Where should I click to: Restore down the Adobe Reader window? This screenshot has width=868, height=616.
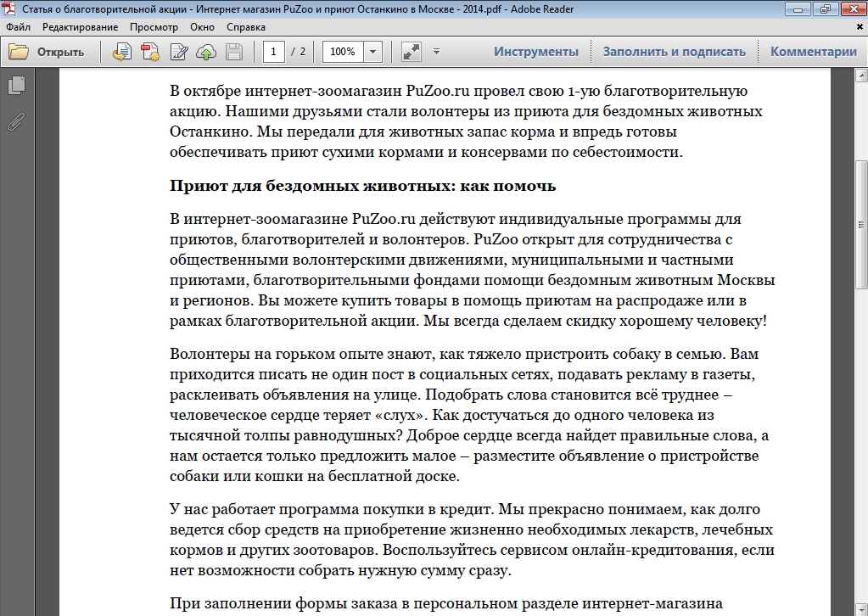[826, 8]
